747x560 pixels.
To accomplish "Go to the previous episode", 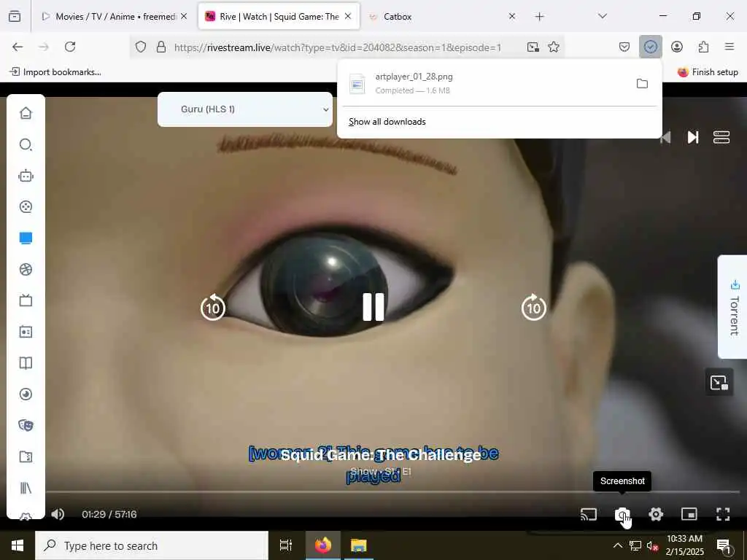I will [x=665, y=137].
